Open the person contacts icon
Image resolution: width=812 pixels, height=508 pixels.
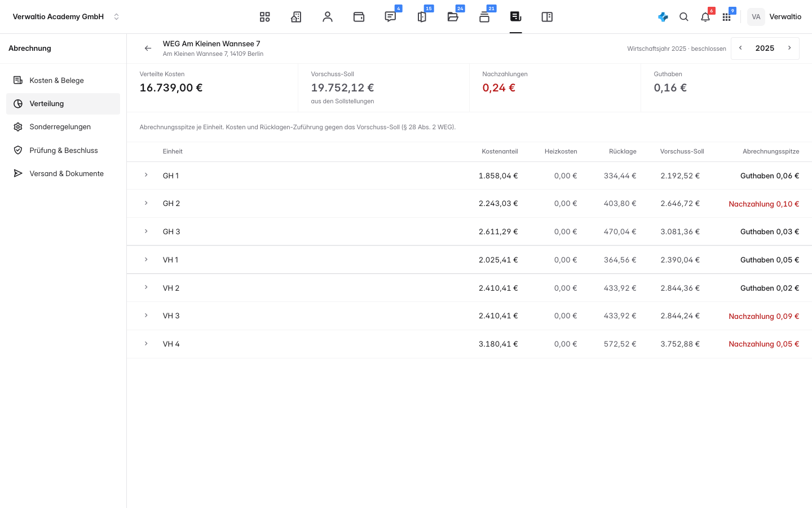(328, 17)
